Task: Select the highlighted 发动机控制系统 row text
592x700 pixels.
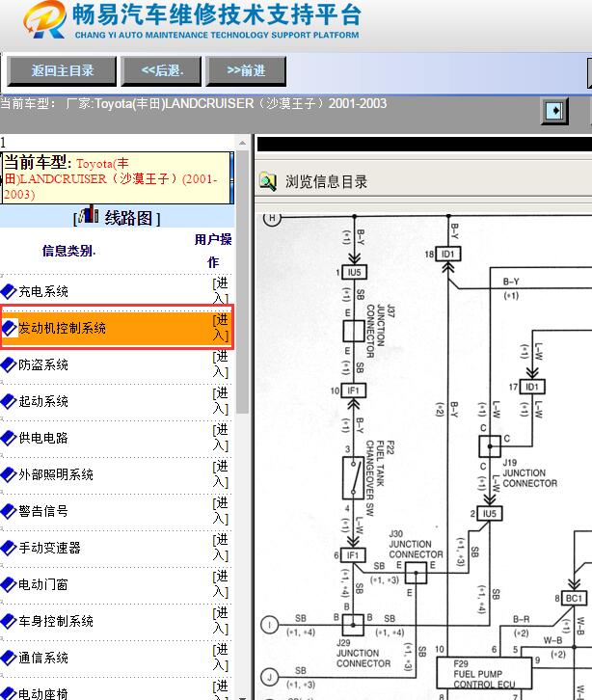Action: 62,328
